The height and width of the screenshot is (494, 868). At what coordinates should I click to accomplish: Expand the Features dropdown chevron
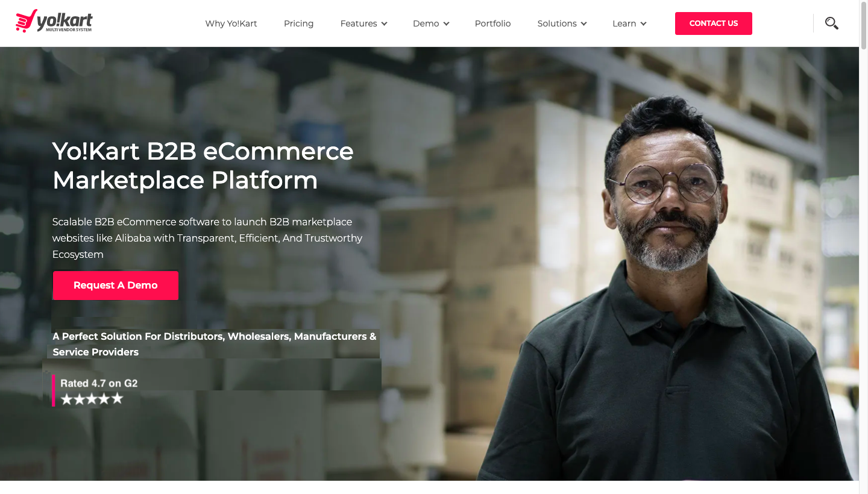coord(384,24)
